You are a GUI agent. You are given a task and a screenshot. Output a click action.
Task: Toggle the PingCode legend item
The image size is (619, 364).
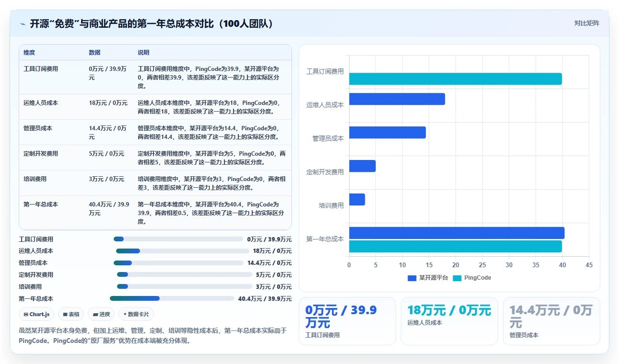point(472,278)
